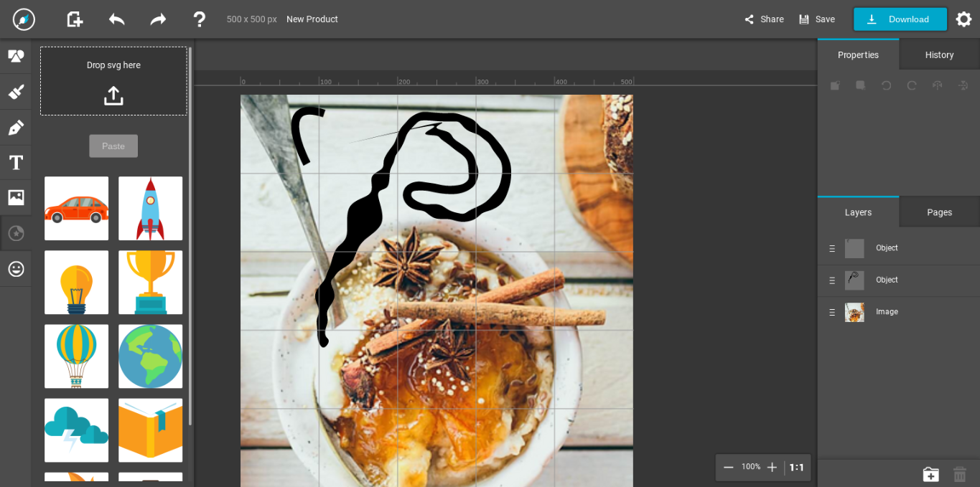Add a new layer group folder
980x487 pixels.
[930, 474]
